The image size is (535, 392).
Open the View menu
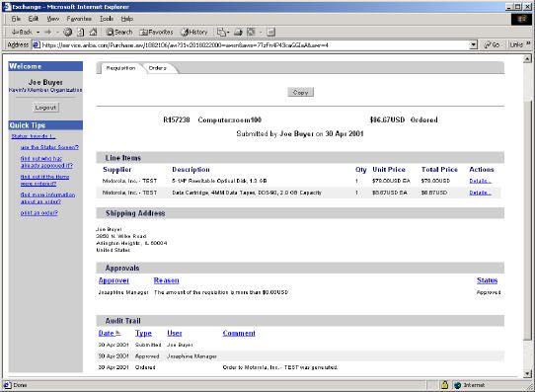coord(53,19)
